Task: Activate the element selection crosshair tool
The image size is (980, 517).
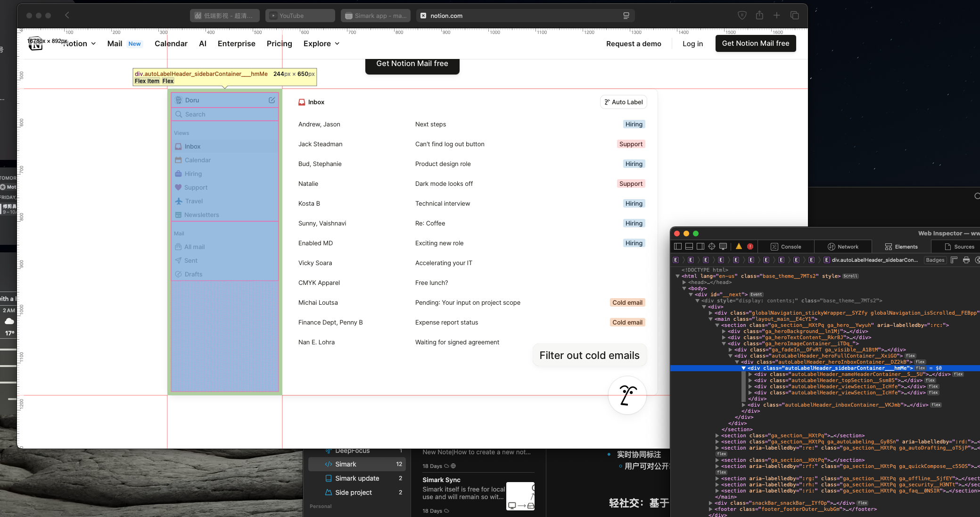Action: [712, 246]
